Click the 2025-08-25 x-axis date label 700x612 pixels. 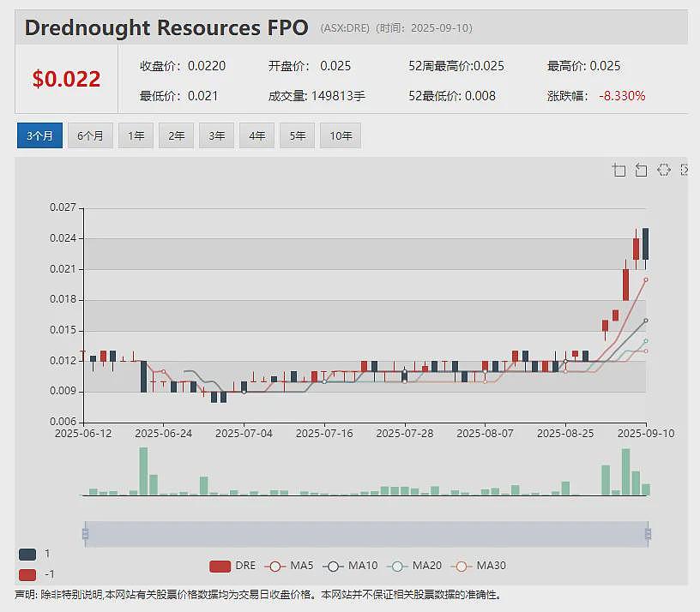click(565, 434)
